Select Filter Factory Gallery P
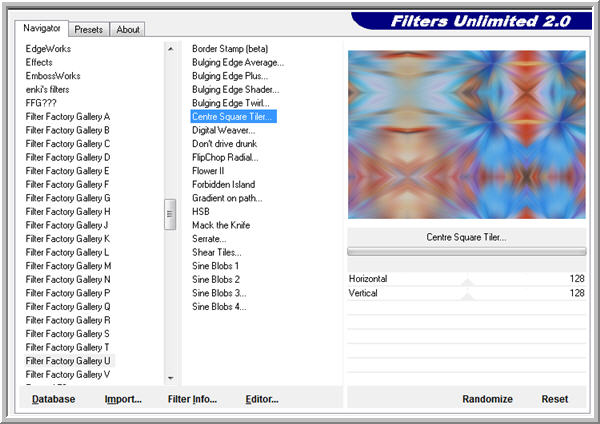 tap(68, 293)
